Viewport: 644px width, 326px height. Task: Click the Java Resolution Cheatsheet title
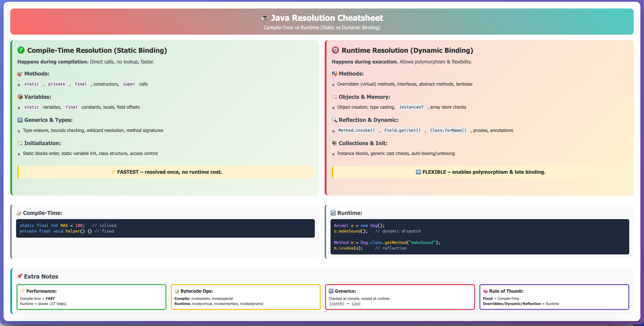pos(327,18)
